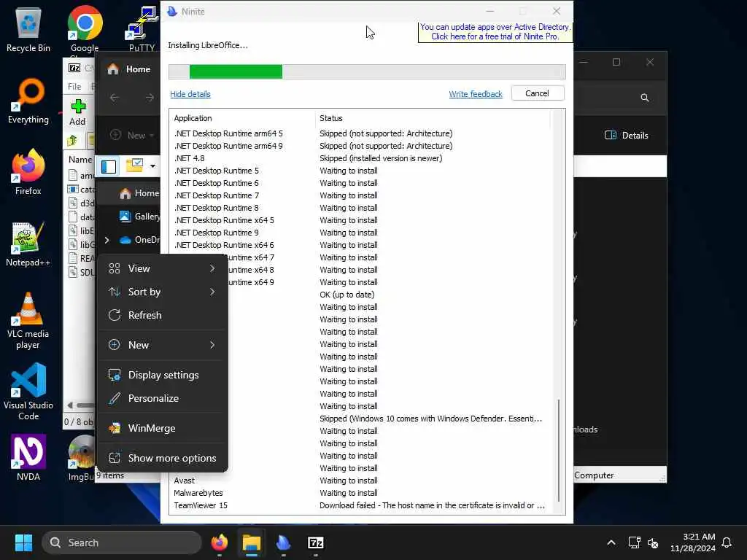
Task: Select Refresh in the context menu
Action: (162, 315)
